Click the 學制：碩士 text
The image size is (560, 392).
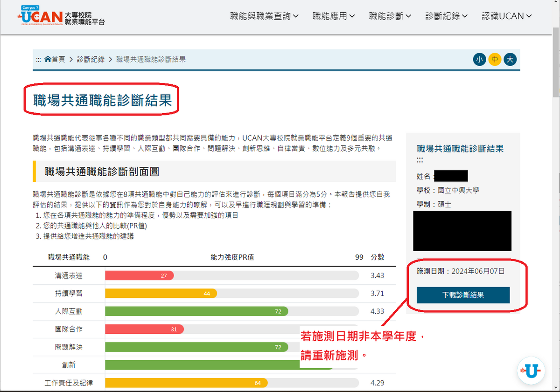click(434, 204)
